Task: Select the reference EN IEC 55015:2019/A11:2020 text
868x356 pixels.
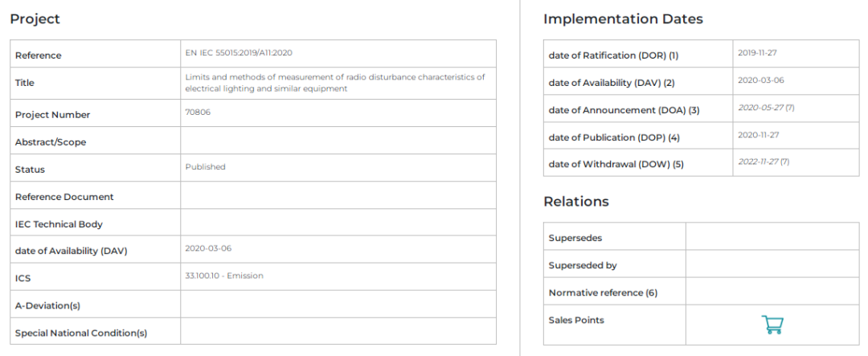Action: [238, 52]
